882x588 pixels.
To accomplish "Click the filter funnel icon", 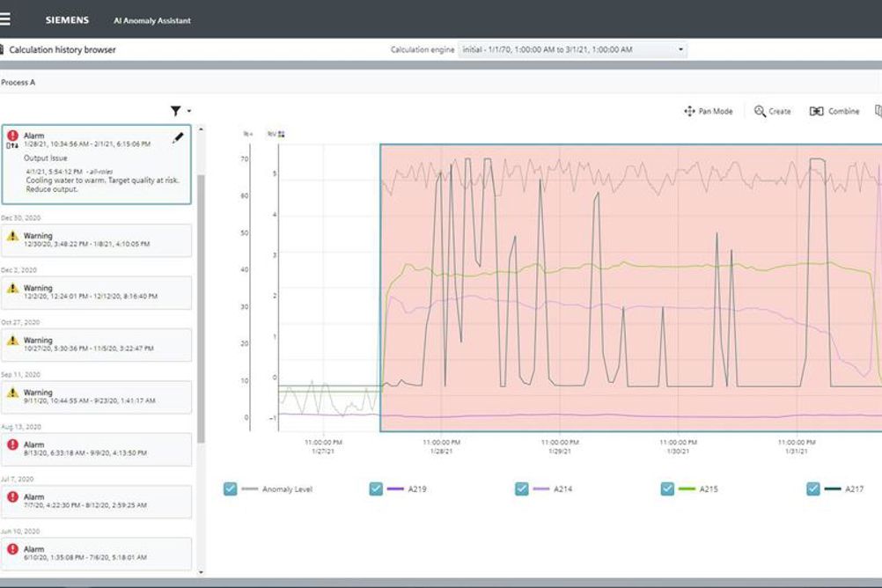I will pyautogui.click(x=175, y=111).
